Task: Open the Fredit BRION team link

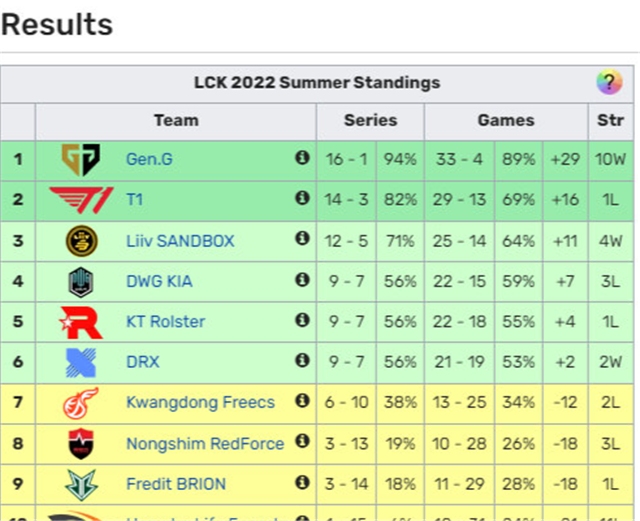Action: tap(176, 484)
